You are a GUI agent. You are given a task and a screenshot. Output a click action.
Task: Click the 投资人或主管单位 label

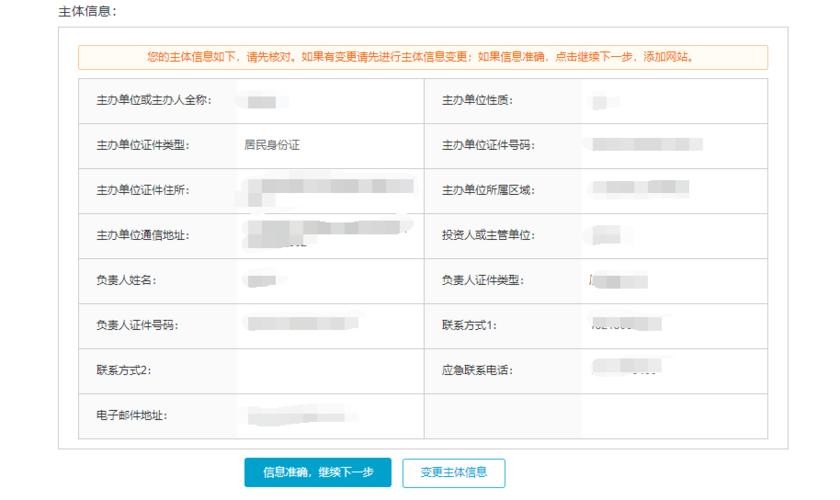(x=488, y=235)
